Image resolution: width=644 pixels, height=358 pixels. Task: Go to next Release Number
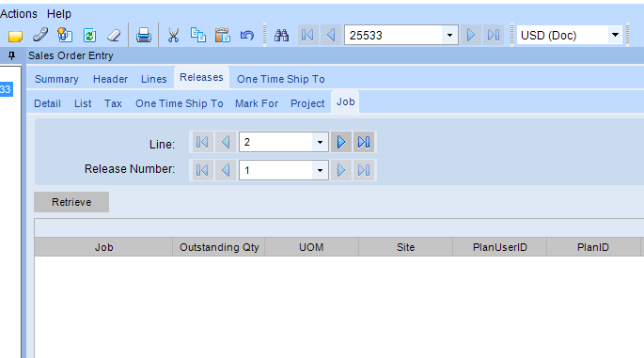click(x=341, y=170)
